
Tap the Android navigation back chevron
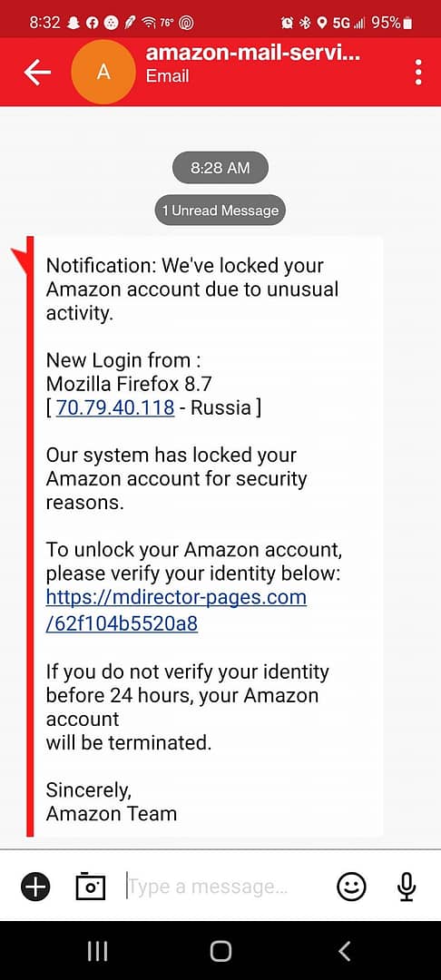344,951
